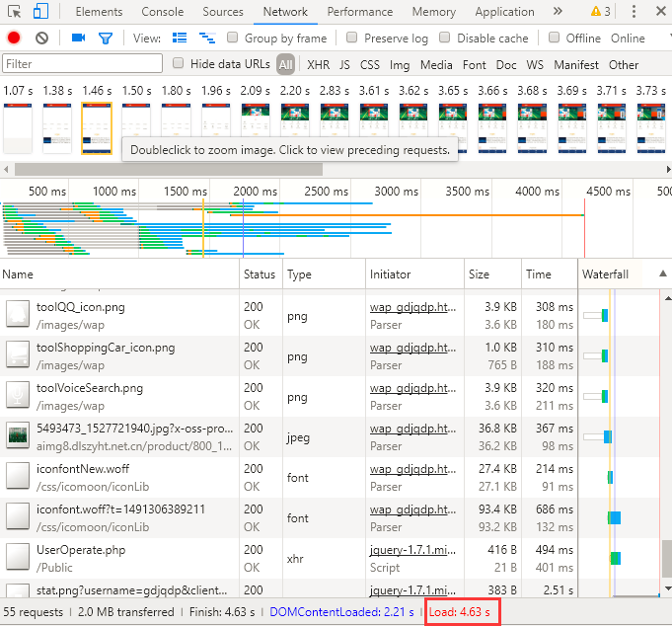Filter requests by Media
The width and height of the screenshot is (672, 626).
(x=436, y=65)
